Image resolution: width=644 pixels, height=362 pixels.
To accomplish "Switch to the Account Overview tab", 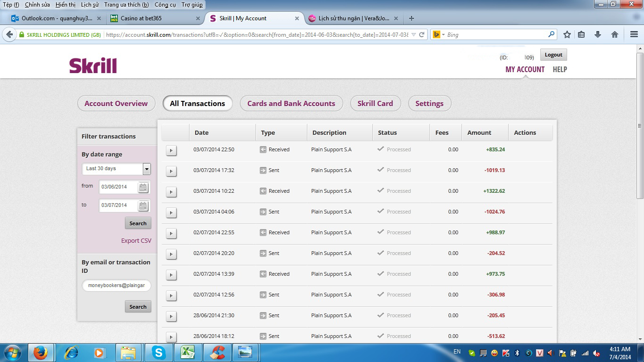I will pyautogui.click(x=116, y=104).
